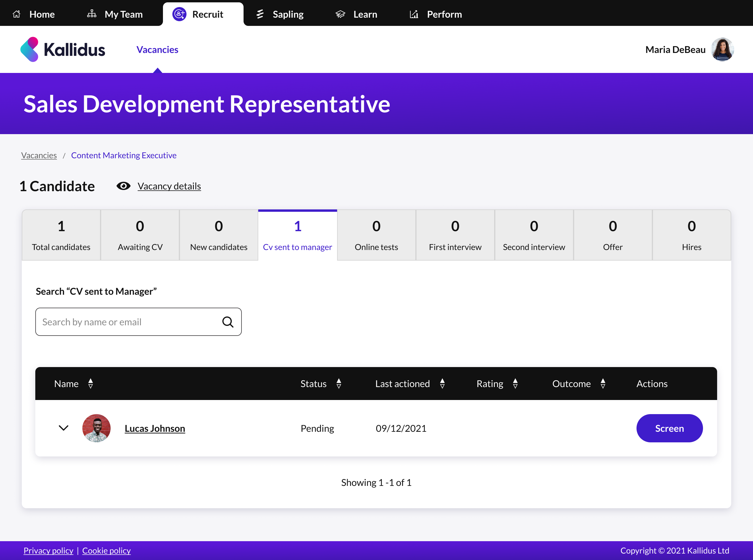
Task: Open the Privacy policy link
Action: [48, 550]
